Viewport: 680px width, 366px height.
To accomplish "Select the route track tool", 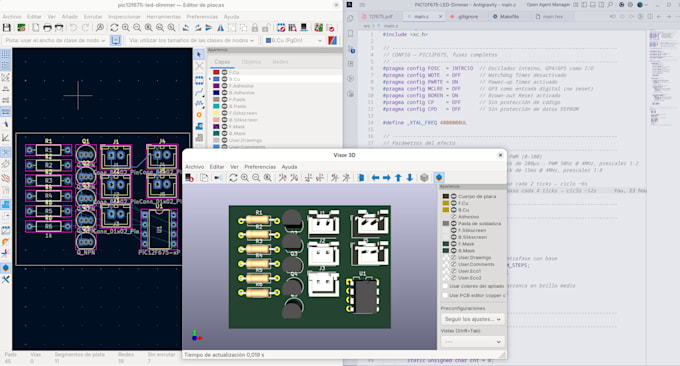I will (x=199, y=92).
